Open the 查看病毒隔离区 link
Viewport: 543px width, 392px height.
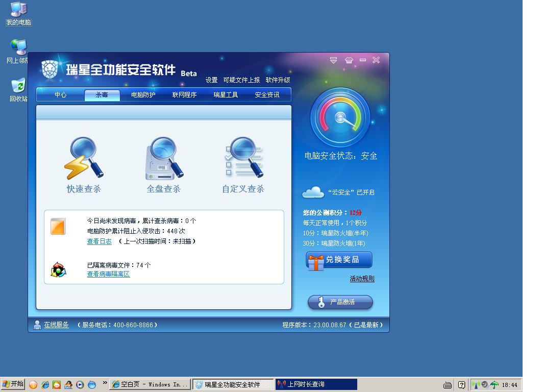pyautogui.click(x=108, y=274)
